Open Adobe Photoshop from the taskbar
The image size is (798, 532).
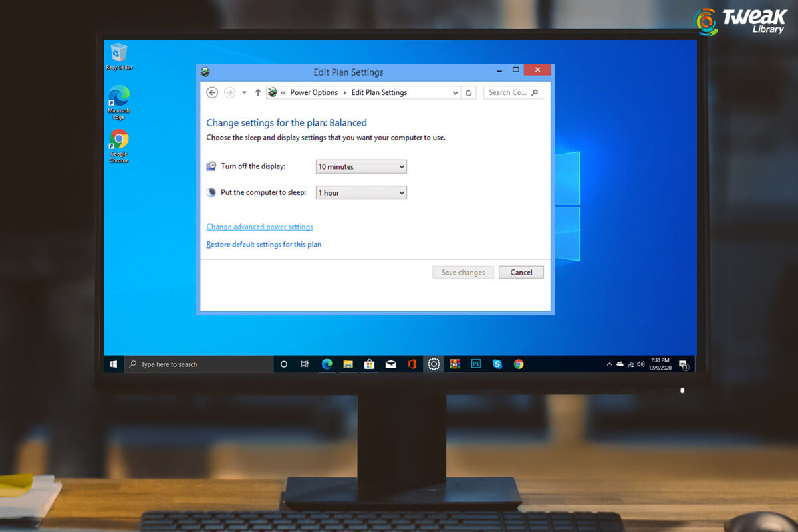(475, 364)
